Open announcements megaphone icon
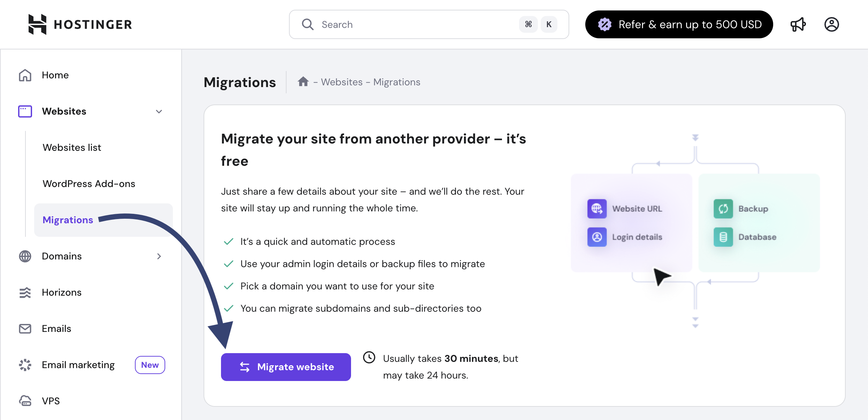 (798, 24)
